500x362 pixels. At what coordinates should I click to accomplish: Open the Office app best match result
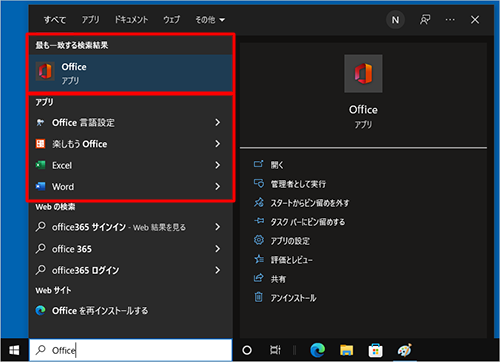(x=131, y=73)
